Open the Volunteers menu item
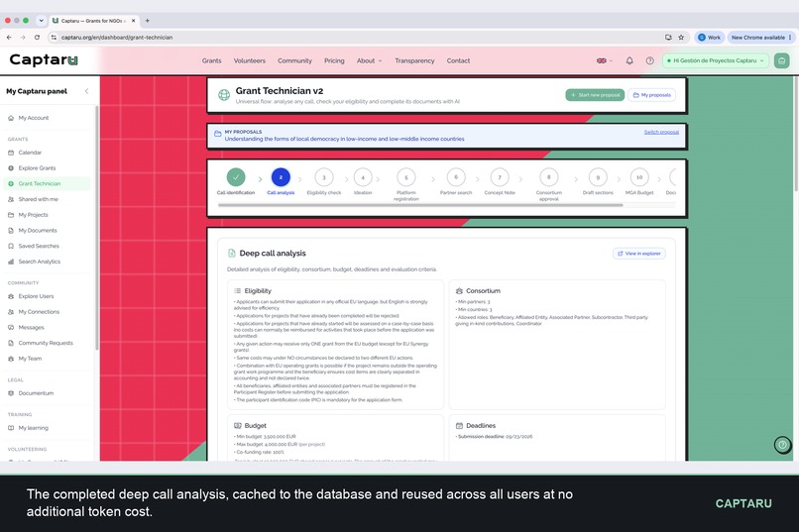 (x=250, y=60)
